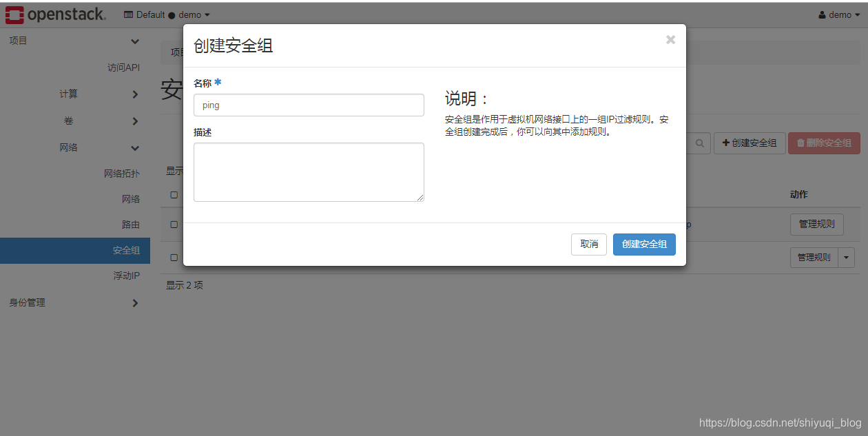
Task: Select 网络拓扑 in the sidebar
Action: click(x=121, y=173)
